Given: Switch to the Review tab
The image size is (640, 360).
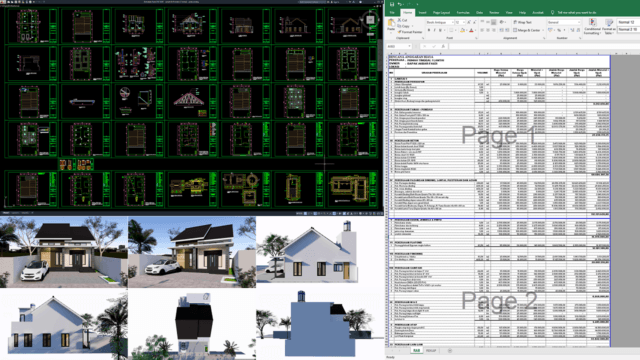Looking at the screenshot, I should [x=494, y=13].
